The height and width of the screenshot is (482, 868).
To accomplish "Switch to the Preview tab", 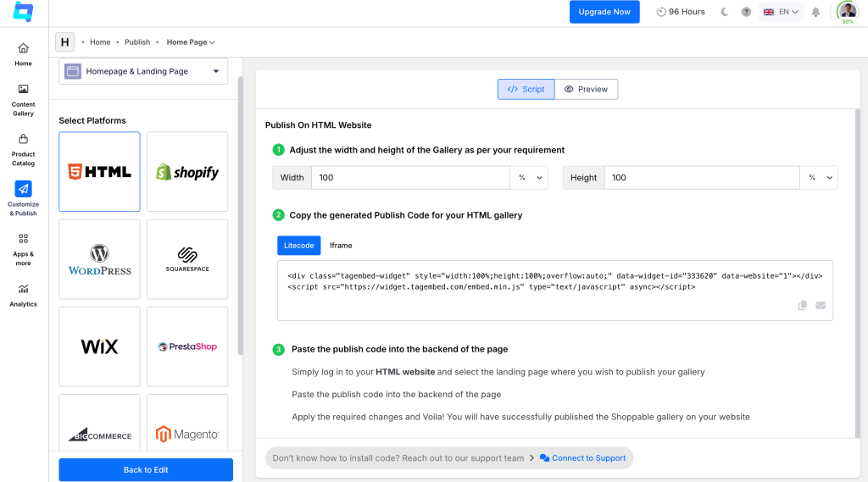I will pos(587,89).
